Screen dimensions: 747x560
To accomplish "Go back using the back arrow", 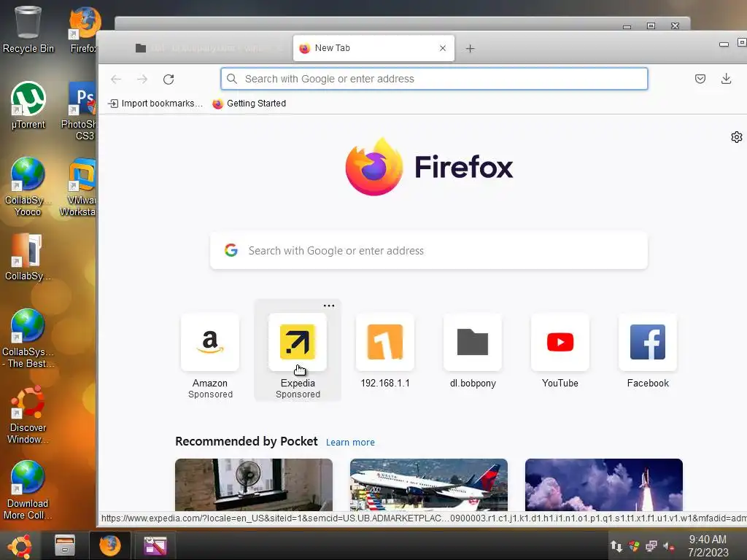I will 116,79.
